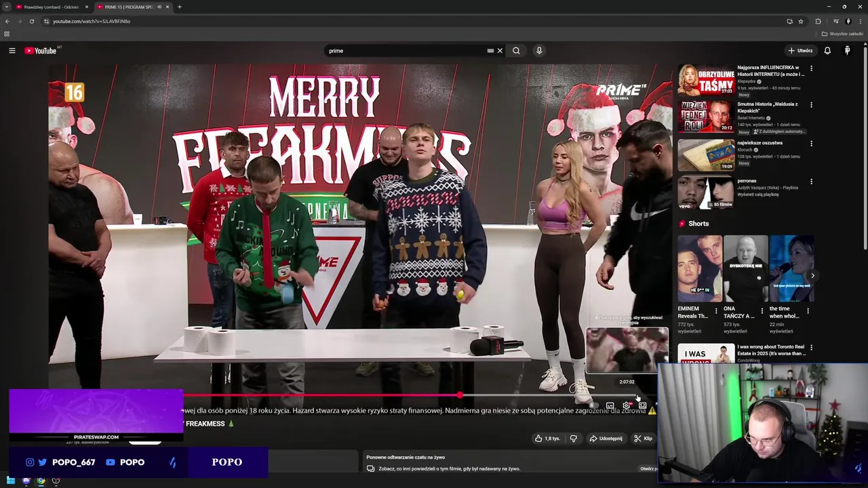Open browser extensions puzzle icon
Screen dimensions: 868x488
[x=818, y=21]
